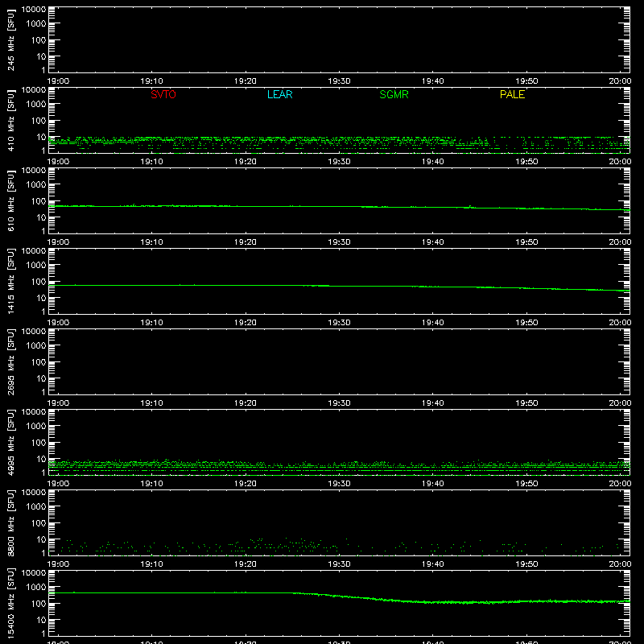Click 19:50 under the 8800 MHz panel
This screenshot has width=644, height=644.
526,564
